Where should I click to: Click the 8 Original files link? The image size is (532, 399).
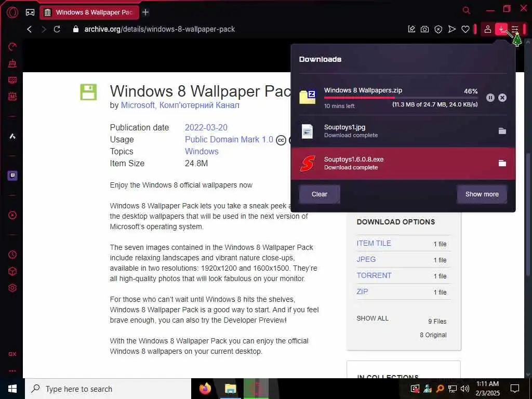click(433, 335)
